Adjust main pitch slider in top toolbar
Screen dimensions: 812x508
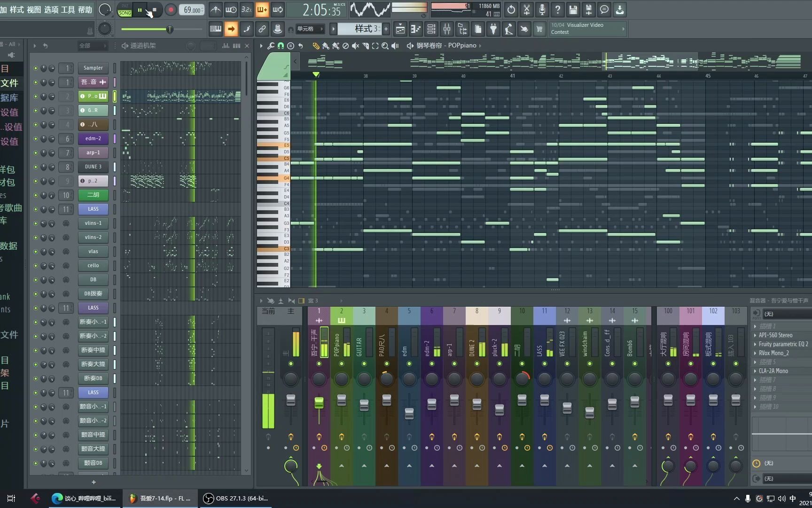(170, 29)
